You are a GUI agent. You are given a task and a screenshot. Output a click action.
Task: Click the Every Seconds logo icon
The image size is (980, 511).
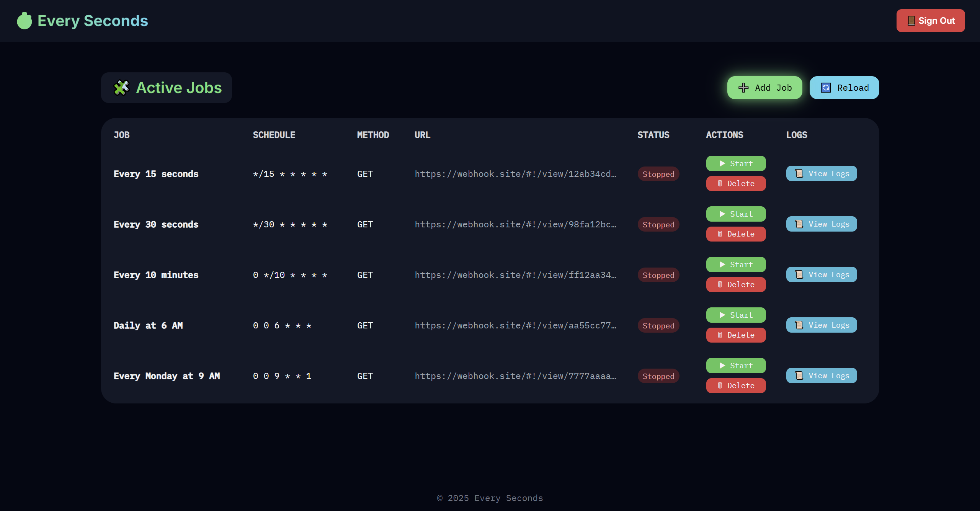[24, 21]
